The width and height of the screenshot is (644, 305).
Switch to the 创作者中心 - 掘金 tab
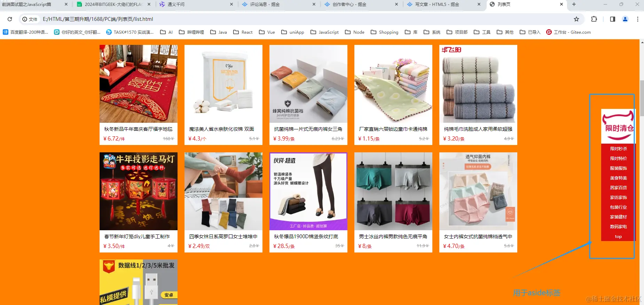tap(361, 4)
